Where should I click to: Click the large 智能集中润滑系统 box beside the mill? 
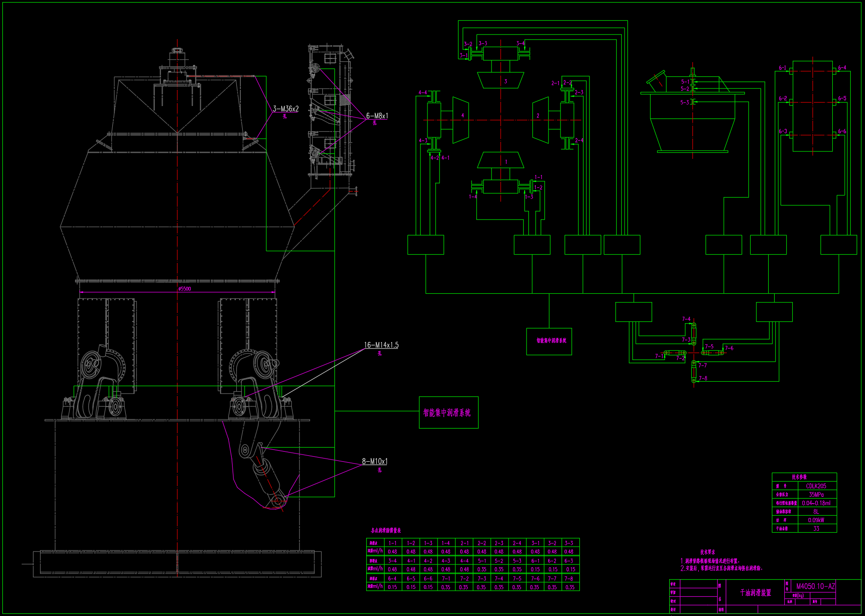[448, 413]
